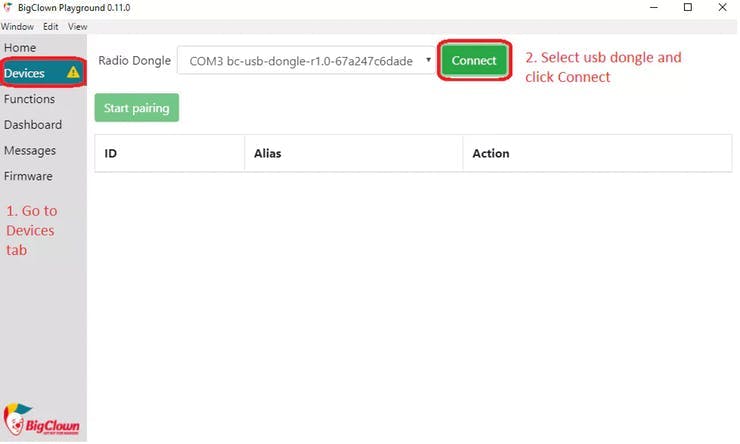The width and height of the screenshot is (740, 444).
Task: Open the Functions tab
Action: pyautogui.click(x=29, y=99)
